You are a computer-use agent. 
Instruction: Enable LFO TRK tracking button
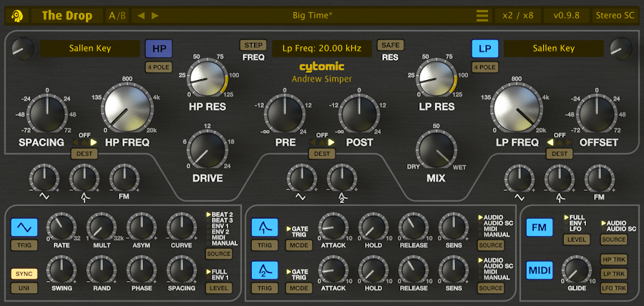click(614, 288)
